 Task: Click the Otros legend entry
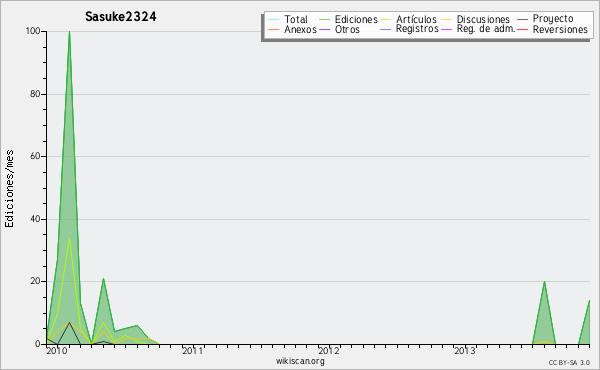(339, 29)
